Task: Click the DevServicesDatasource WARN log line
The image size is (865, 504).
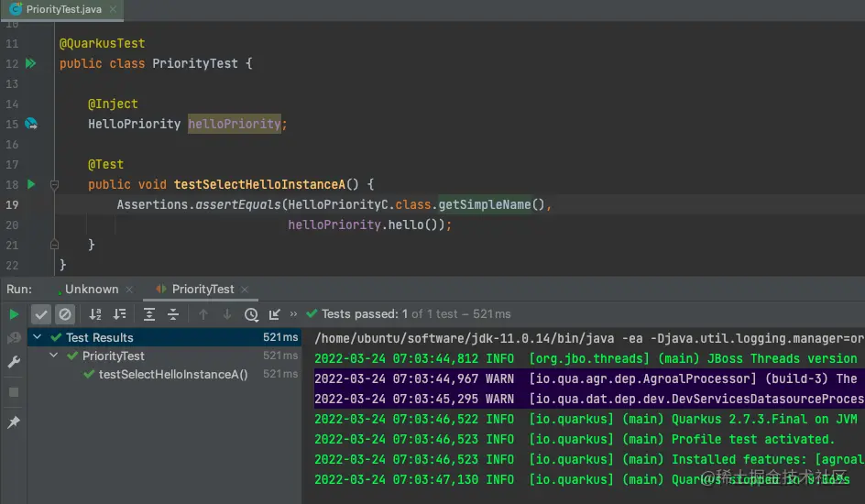Action: [588, 400]
